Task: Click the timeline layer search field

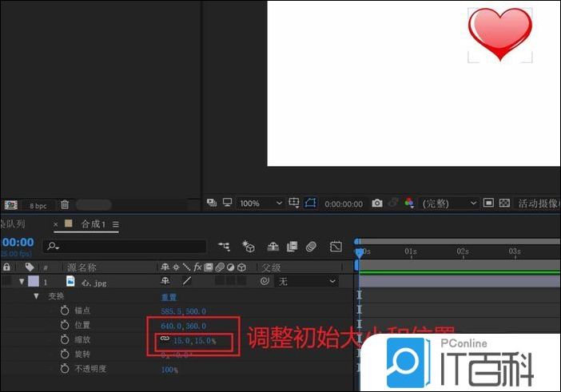Action: pyautogui.click(x=128, y=247)
